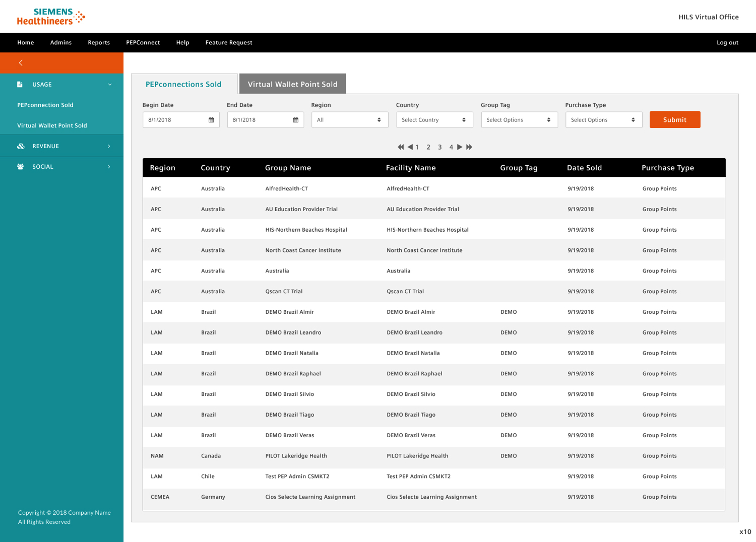
Task: Go to page 3 of results
Action: coord(440,147)
